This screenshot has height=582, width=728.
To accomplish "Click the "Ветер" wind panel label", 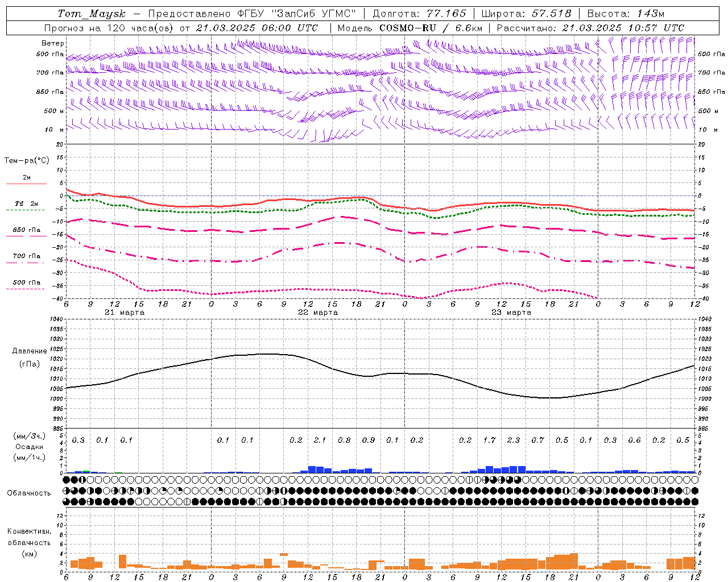I will pyautogui.click(x=53, y=43).
